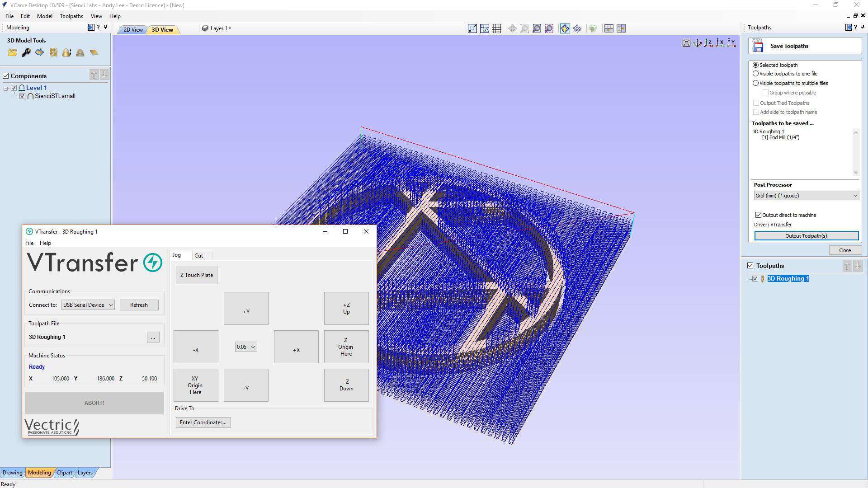The image size is (868, 488).
Task: Toggle the Toolpaths list master checkbox
Action: click(750, 266)
